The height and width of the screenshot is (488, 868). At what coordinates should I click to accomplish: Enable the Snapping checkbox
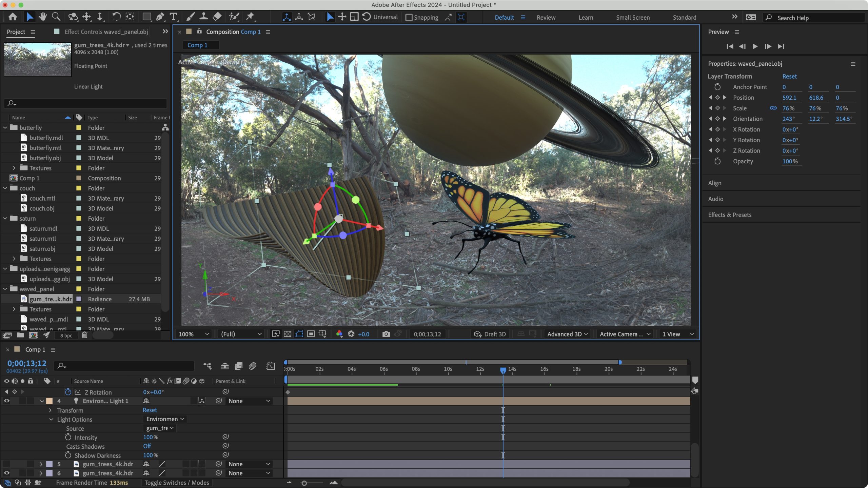(x=409, y=18)
